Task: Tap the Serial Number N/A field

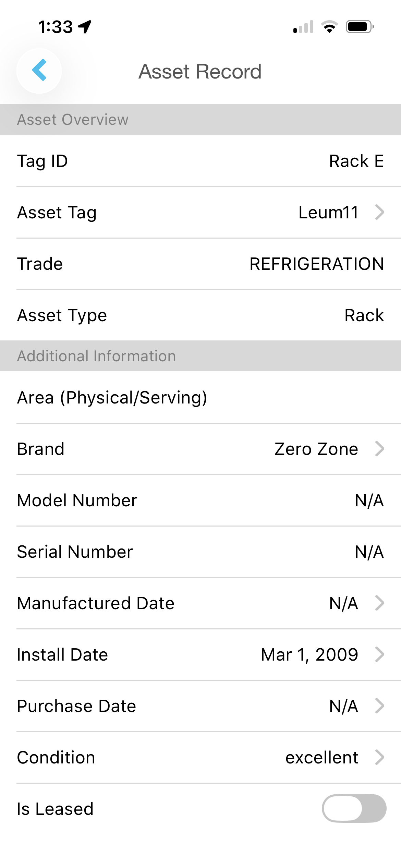Action: coord(369,552)
